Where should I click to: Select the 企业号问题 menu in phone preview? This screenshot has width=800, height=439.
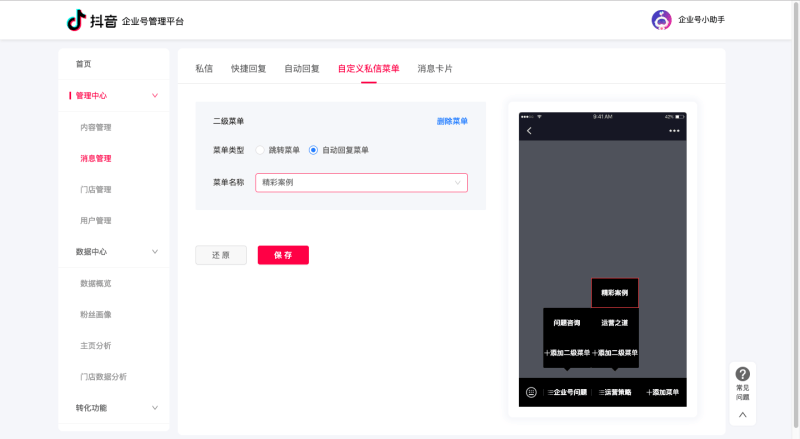567,392
